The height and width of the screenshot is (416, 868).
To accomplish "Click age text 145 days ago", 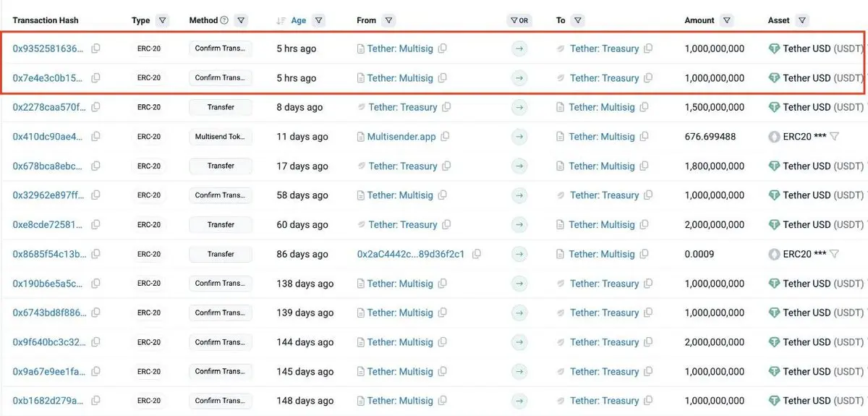I will click(x=305, y=372).
